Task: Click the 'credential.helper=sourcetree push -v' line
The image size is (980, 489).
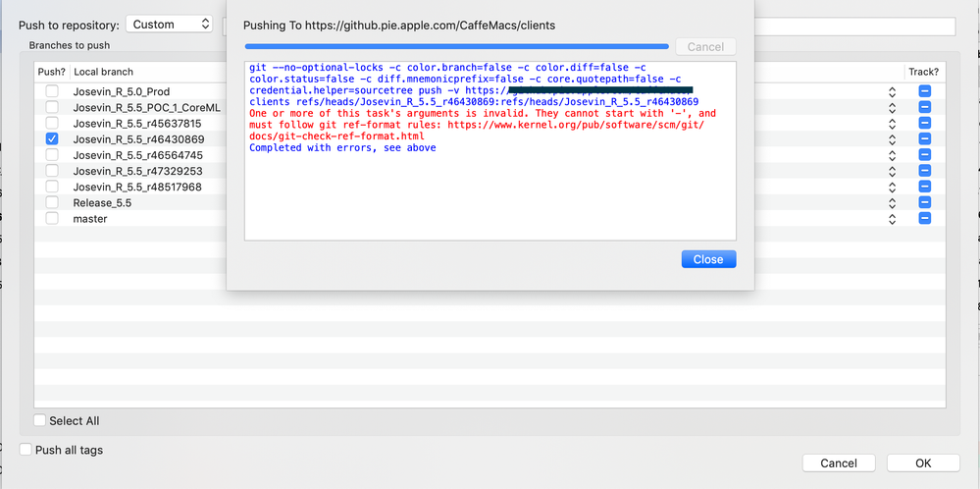Action: 471,90
